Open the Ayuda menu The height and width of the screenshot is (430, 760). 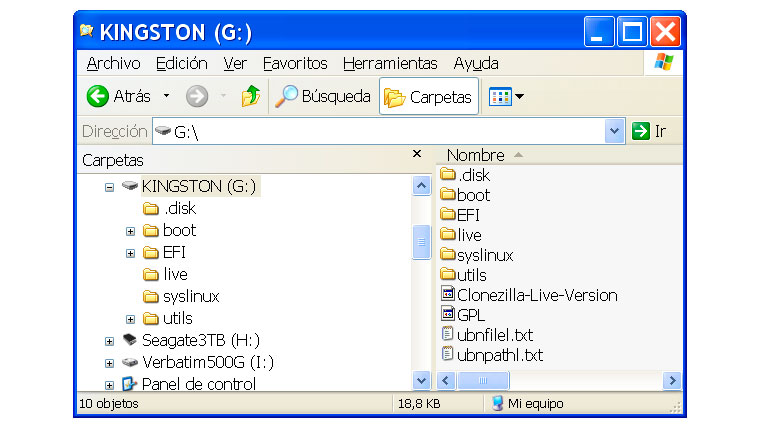coord(475,64)
